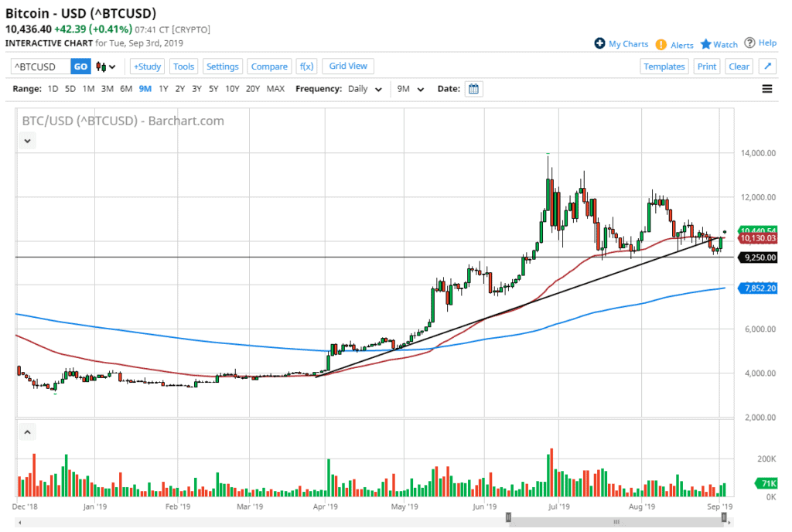Open the candlestick chart type dropdown
792x532 pixels.
pyautogui.click(x=107, y=66)
